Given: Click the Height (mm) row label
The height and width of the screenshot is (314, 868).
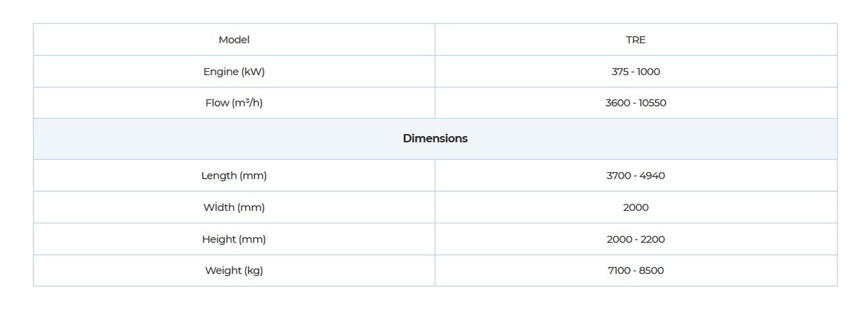Looking at the screenshot, I should point(234,240).
